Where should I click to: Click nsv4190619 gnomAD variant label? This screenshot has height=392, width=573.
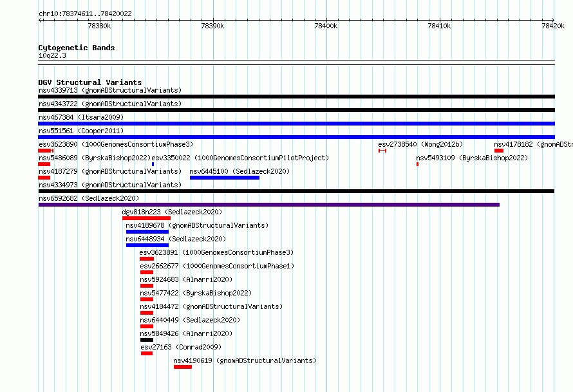(245, 360)
